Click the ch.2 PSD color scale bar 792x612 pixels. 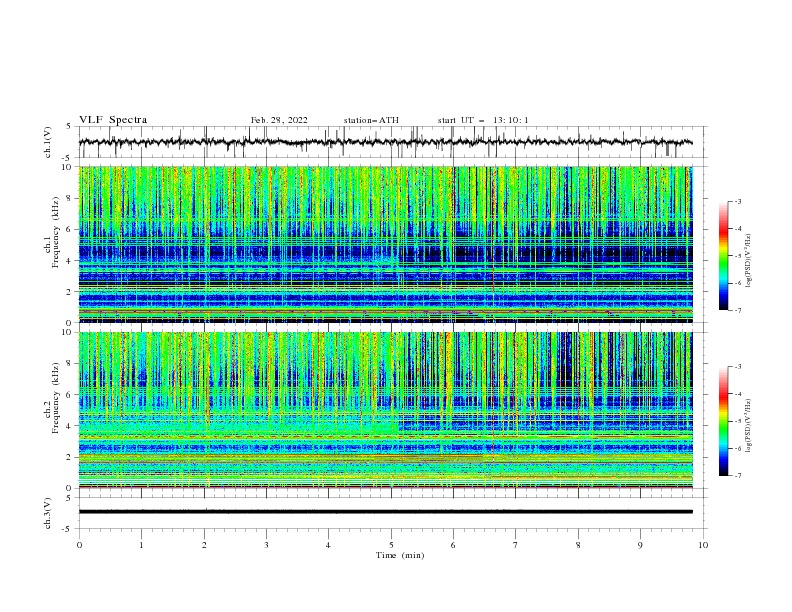[723, 421]
